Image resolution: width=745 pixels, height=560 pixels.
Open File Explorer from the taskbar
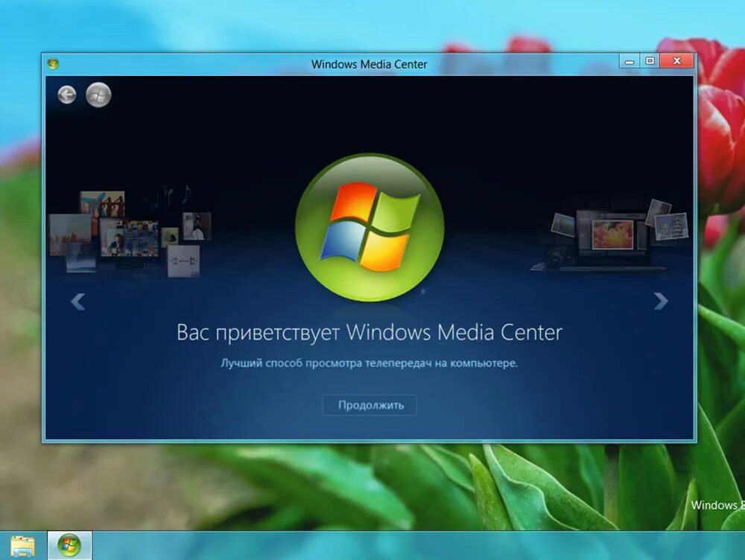22,547
